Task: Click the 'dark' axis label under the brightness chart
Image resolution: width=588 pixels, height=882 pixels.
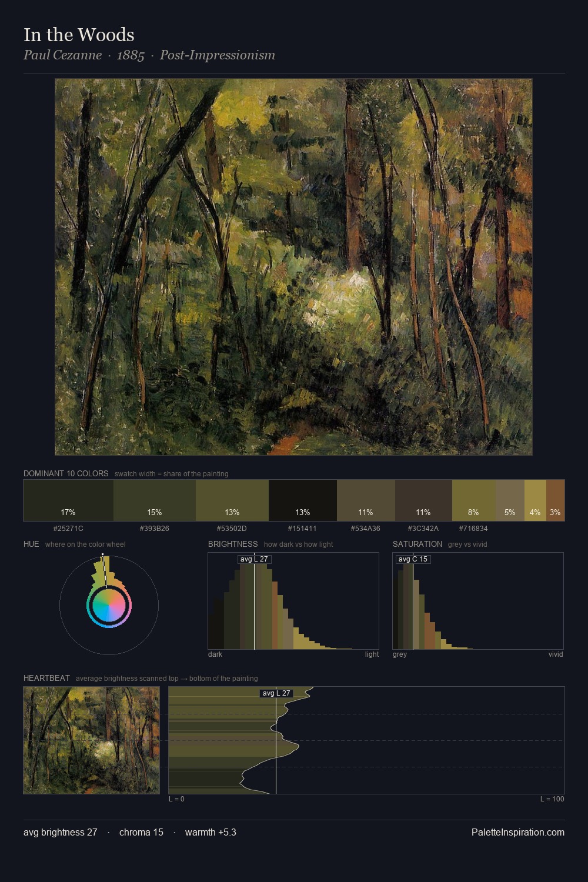Action: coord(215,654)
